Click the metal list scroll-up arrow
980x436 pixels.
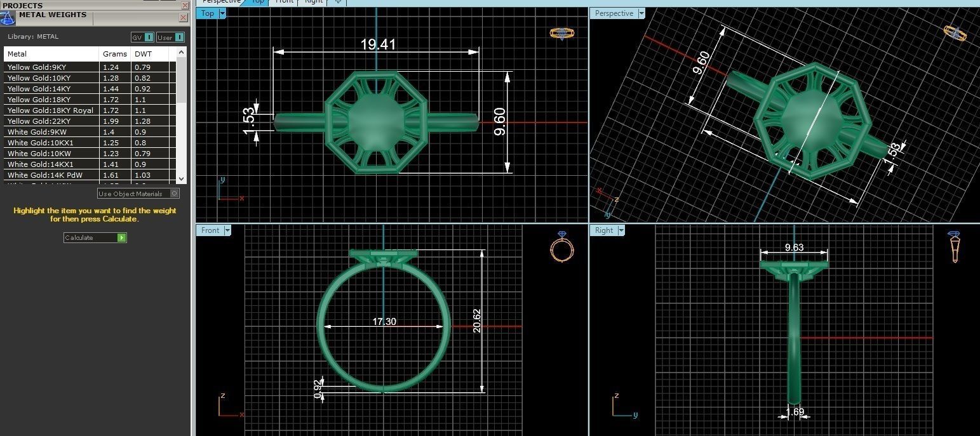point(182,53)
